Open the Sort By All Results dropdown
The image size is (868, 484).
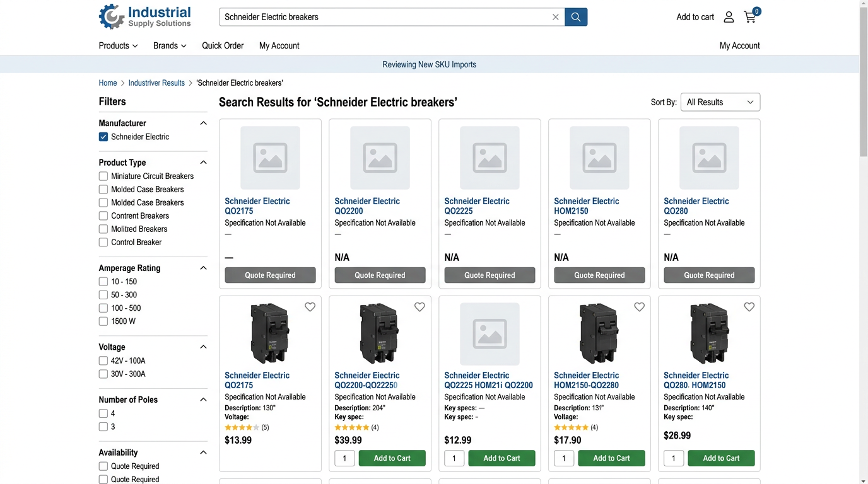pos(720,102)
